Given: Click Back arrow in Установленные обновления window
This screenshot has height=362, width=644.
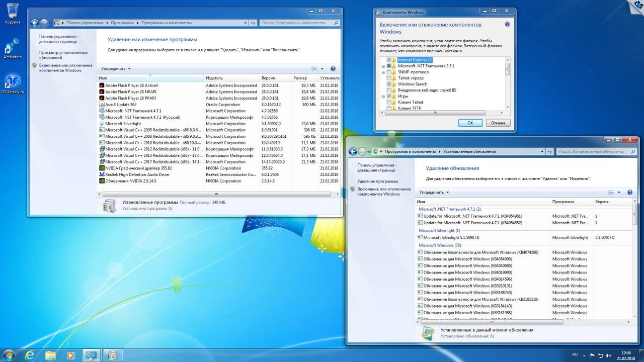Looking at the screenshot, I should tap(353, 151).
